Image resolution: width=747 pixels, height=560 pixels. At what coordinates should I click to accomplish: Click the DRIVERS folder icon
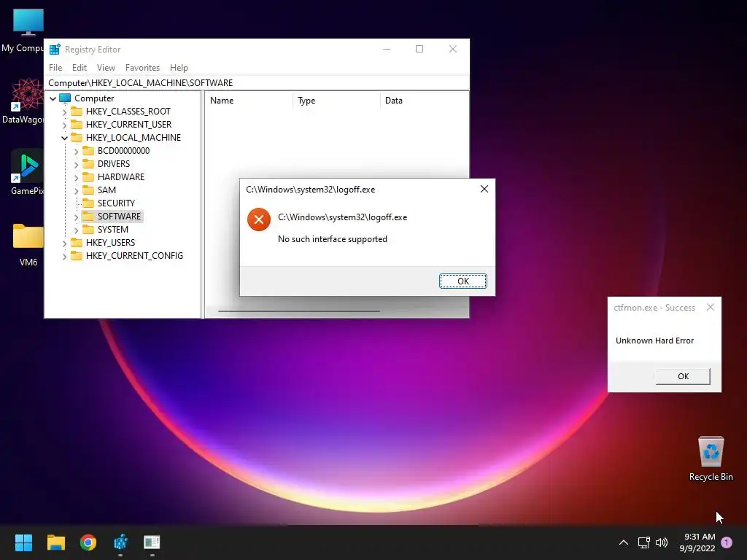tap(88, 164)
